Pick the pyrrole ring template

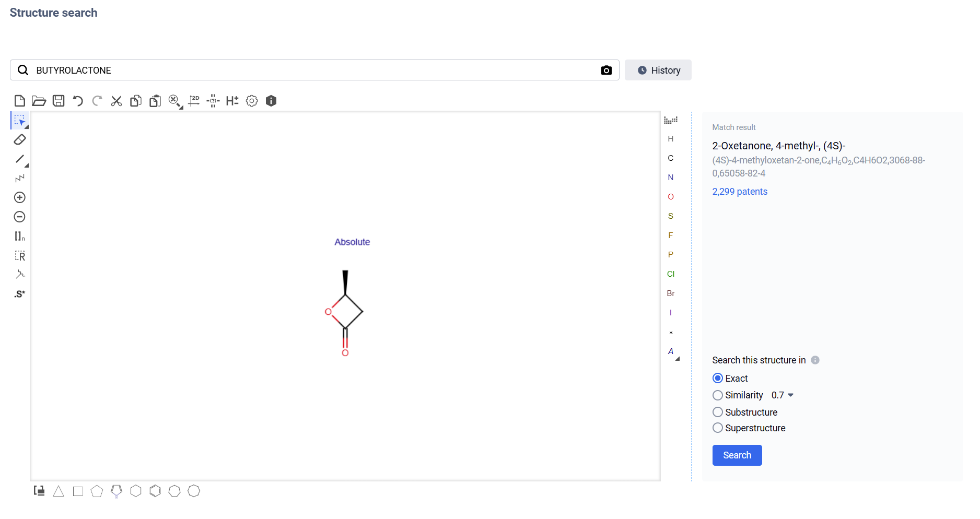(116, 491)
